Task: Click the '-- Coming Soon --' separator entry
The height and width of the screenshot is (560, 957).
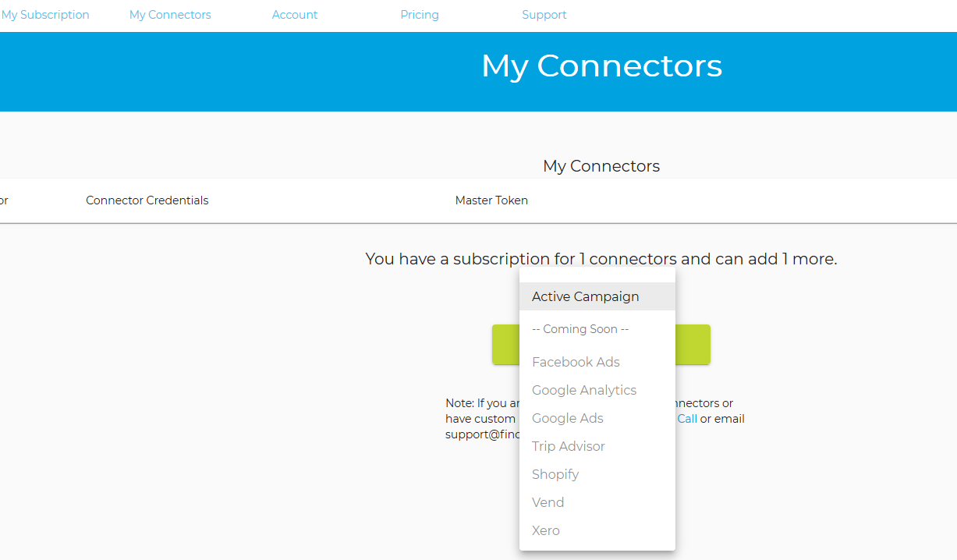Action: click(597, 329)
